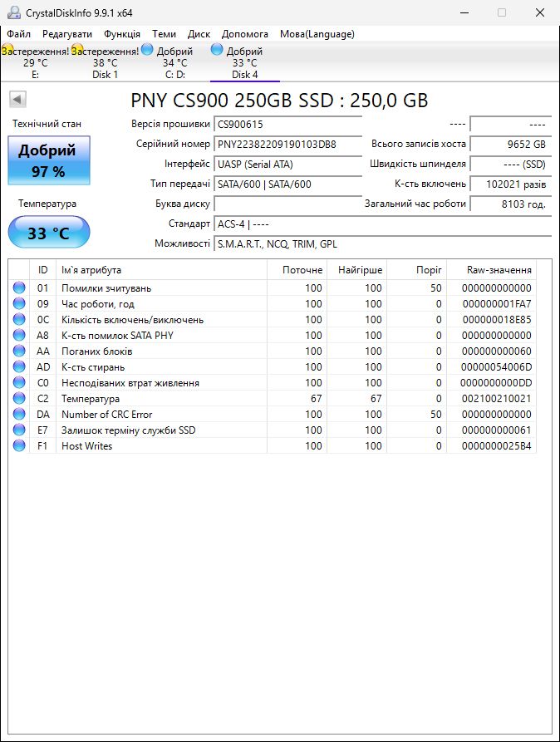
Task: Go to previous disk with left arrow
Action: point(17,100)
